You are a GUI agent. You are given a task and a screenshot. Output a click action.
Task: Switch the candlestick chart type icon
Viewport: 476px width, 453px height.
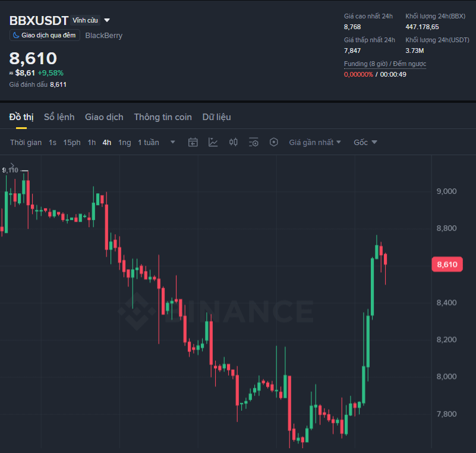233,142
